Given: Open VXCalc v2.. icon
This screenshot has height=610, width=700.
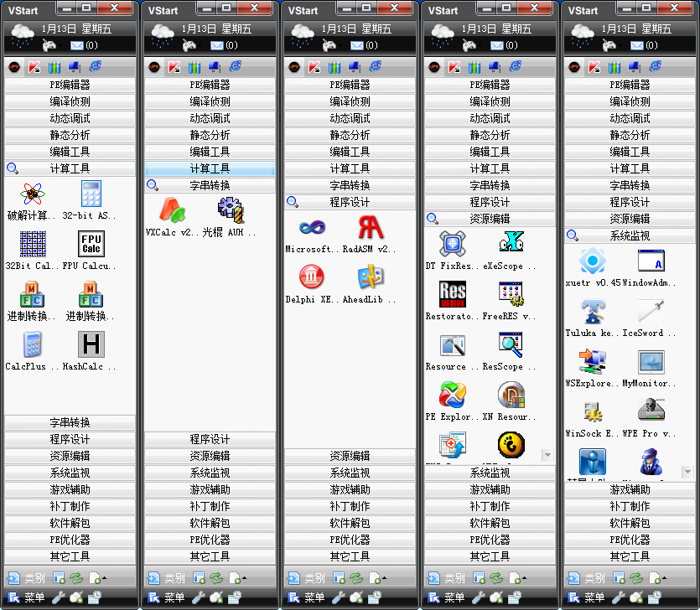Looking at the screenshot, I should tap(173, 210).
